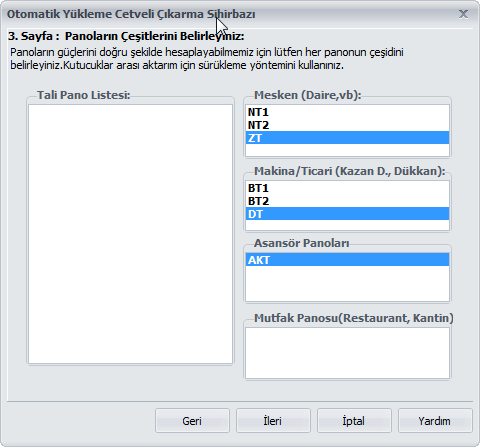Screen dimensions: 480x447
Task: Go forward with the İleri button
Action: [x=273, y=421]
